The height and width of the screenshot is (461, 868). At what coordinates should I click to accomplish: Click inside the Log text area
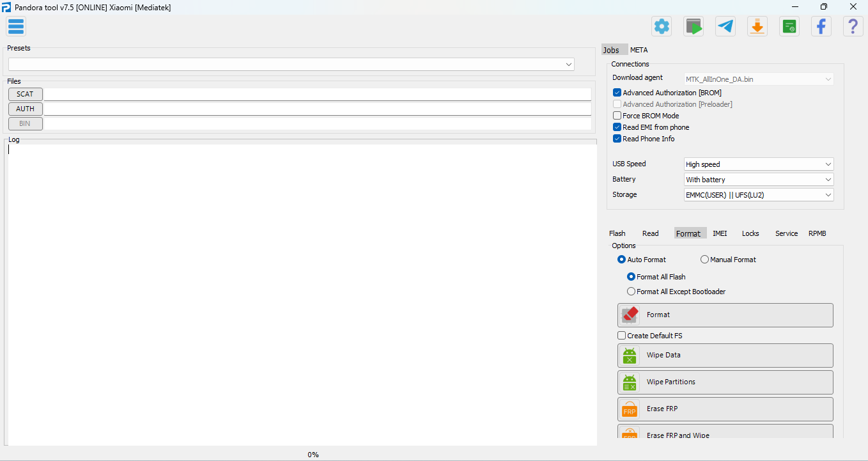[302, 294]
